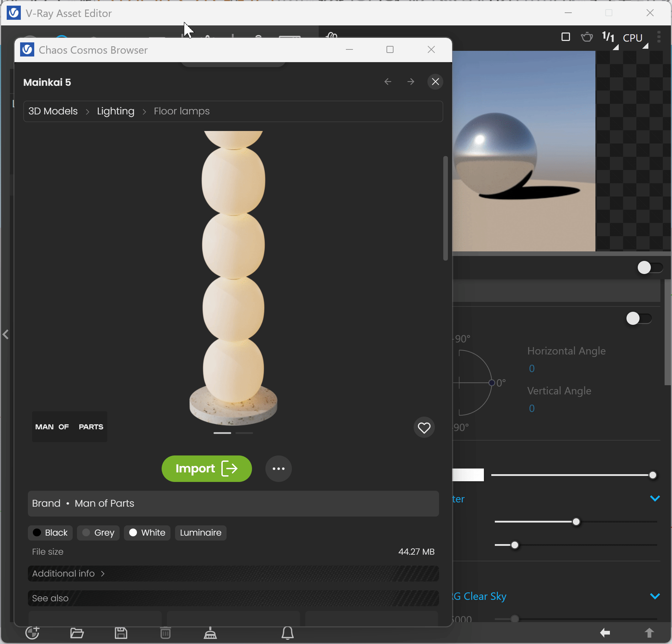Image resolution: width=672 pixels, height=644 pixels.
Task: Collapse the section ending in 'ter'
Action: [655, 499]
